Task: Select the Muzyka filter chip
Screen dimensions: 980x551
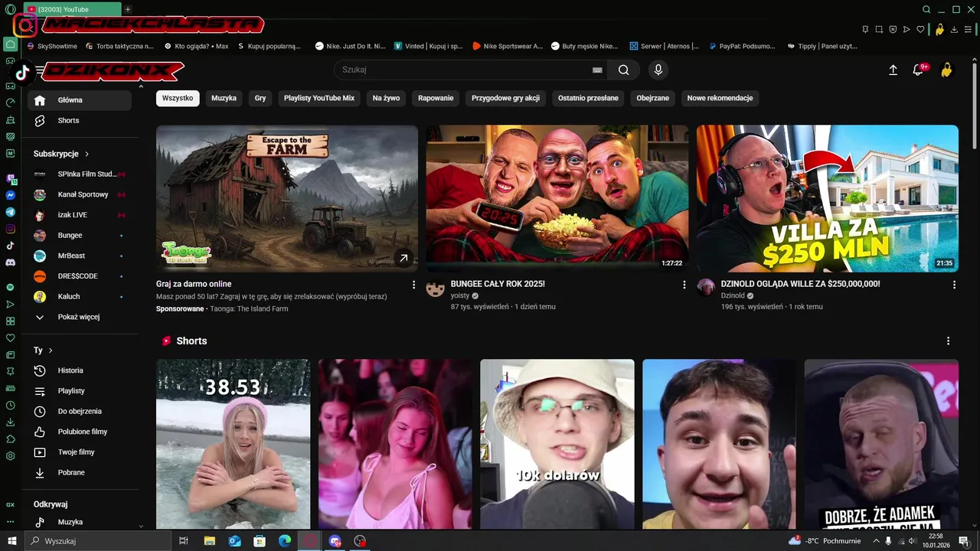Action: coord(224,98)
